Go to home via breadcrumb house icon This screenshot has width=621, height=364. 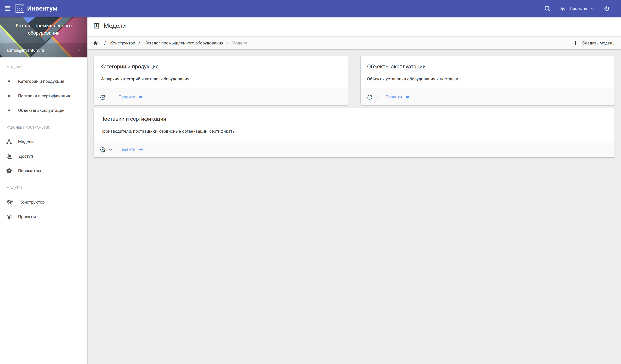click(96, 43)
